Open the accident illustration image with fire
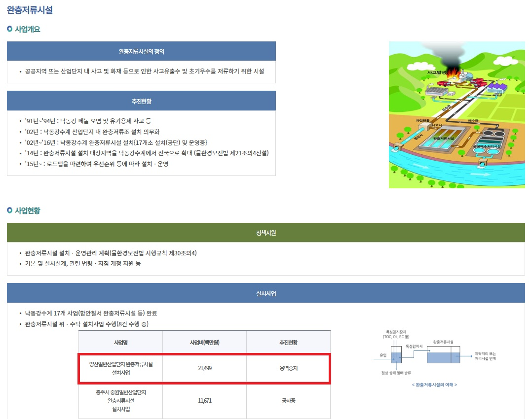This screenshot has height=419, width=532. pos(456,115)
